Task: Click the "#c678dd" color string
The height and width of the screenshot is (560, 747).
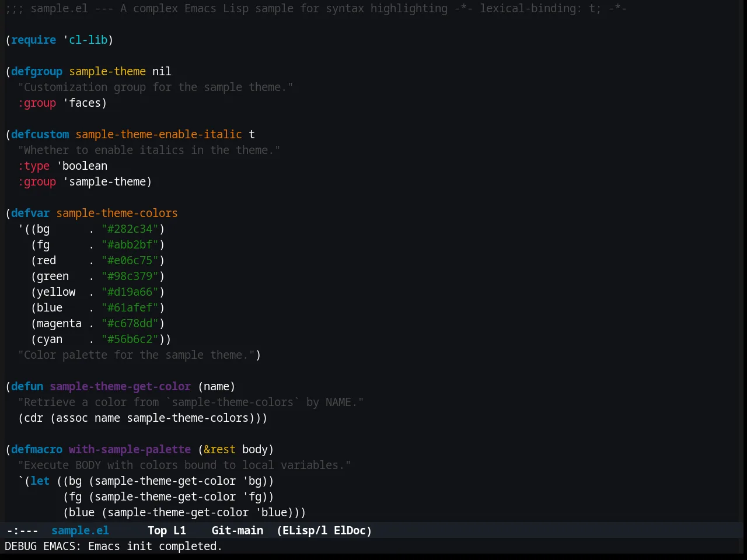Action: tap(130, 323)
